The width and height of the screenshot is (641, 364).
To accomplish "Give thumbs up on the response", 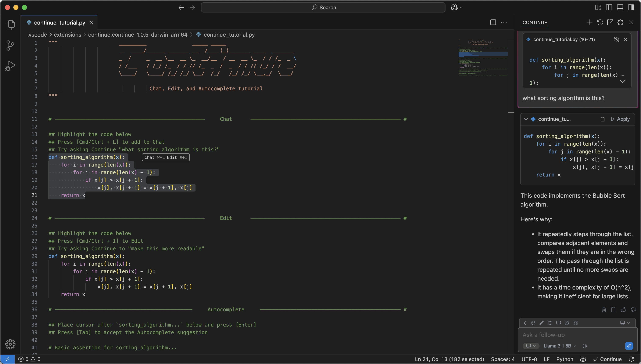I will pos(623,310).
